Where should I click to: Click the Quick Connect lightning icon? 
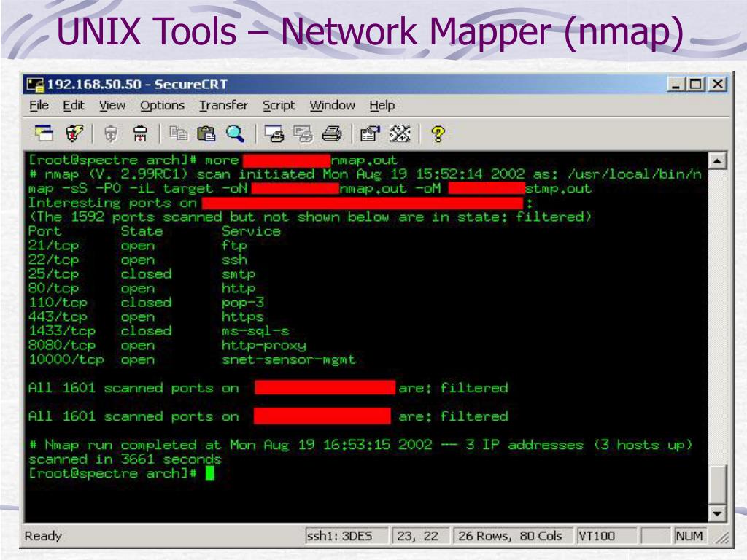(74, 134)
